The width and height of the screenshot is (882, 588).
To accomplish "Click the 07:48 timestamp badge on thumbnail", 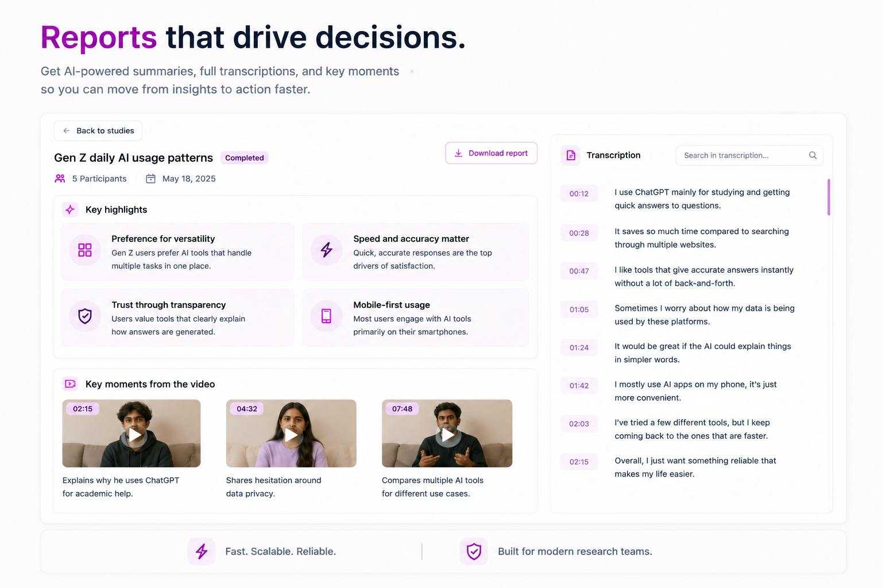I will (402, 409).
